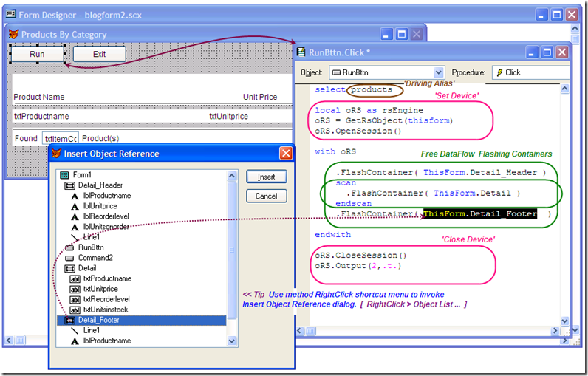This screenshot has height=376, width=588.
Task: Select Unit Price label on the form
Action: click(260, 97)
